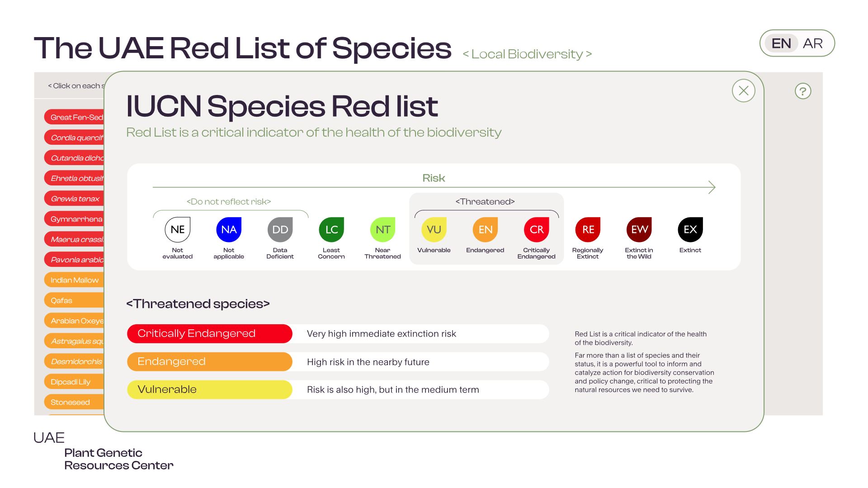
Task: Click the Critically Endangered red bar
Action: click(210, 334)
